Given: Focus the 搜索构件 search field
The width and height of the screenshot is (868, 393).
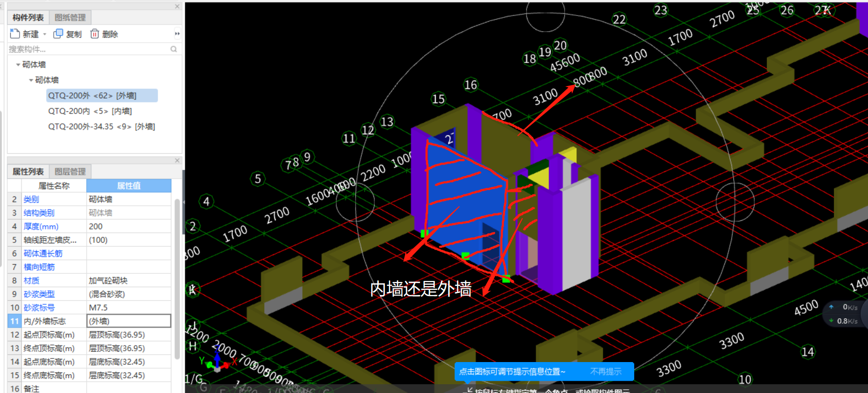Looking at the screenshot, I should pos(89,49).
